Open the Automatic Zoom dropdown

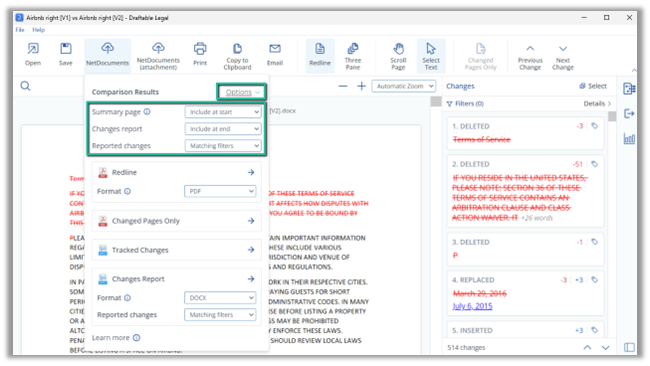tap(403, 86)
